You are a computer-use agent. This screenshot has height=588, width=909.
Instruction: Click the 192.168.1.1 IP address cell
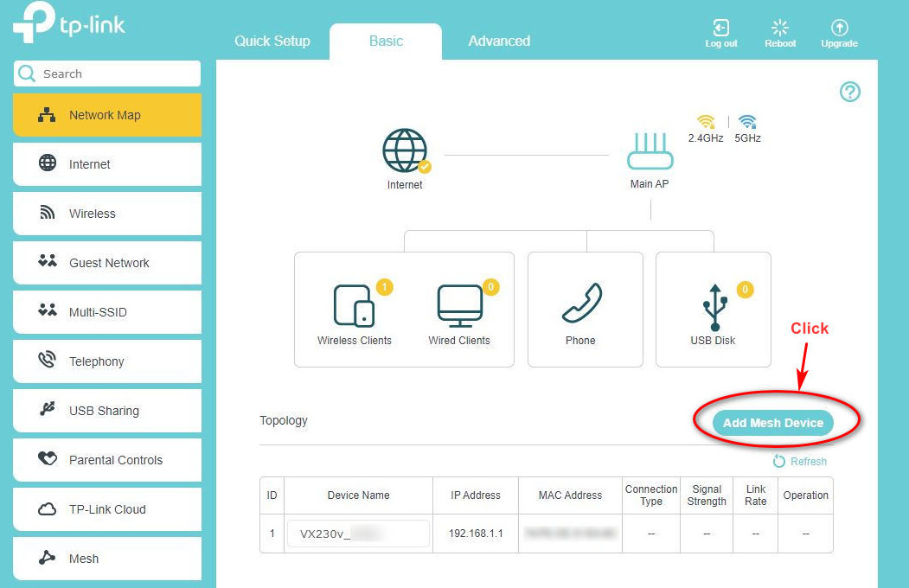(x=476, y=533)
